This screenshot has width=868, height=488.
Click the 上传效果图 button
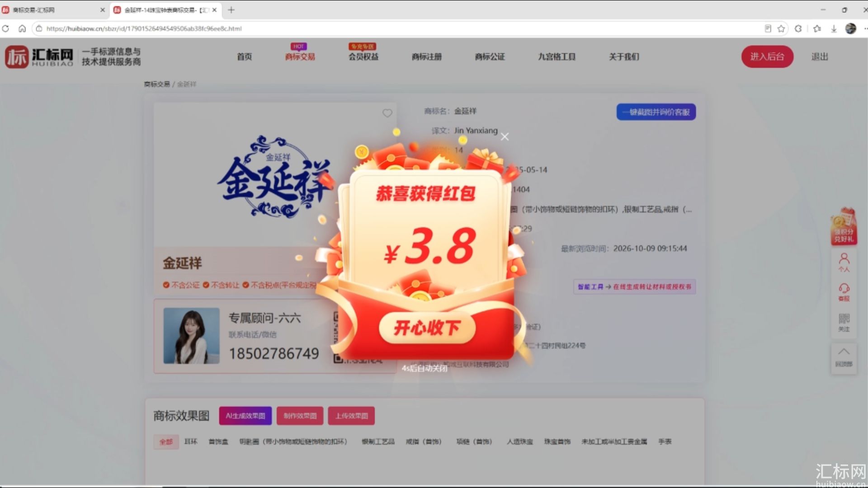click(x=352, y=416)
